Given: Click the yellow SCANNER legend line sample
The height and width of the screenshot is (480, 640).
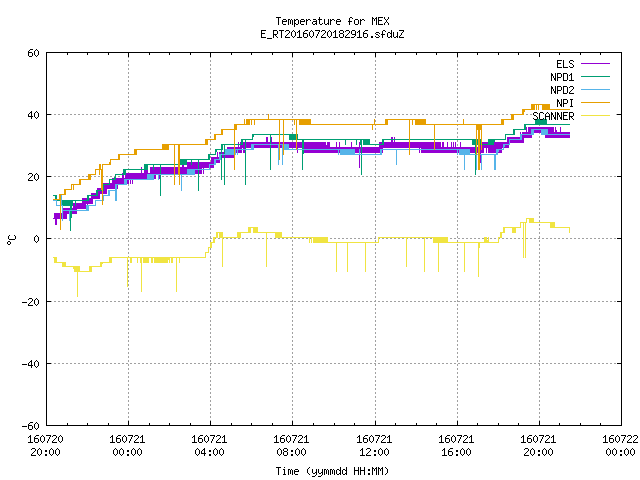Looking at the screenshot, I should point(595,116).
